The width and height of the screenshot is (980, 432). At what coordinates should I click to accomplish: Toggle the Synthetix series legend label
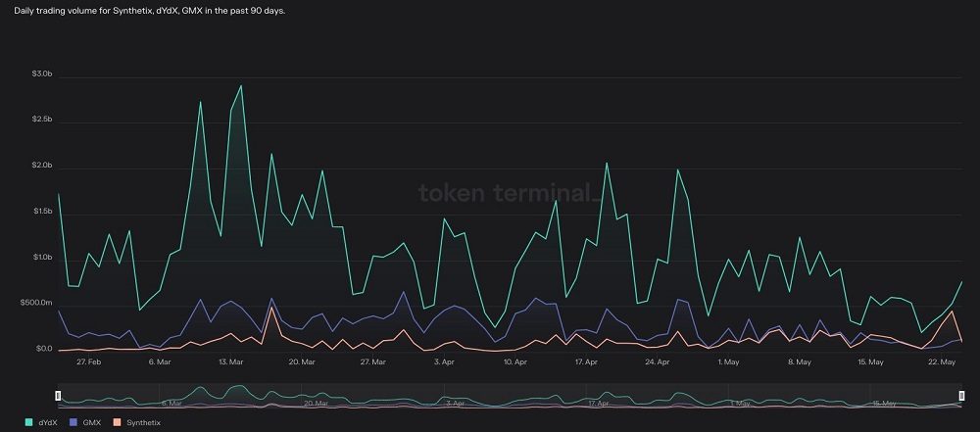142,422
